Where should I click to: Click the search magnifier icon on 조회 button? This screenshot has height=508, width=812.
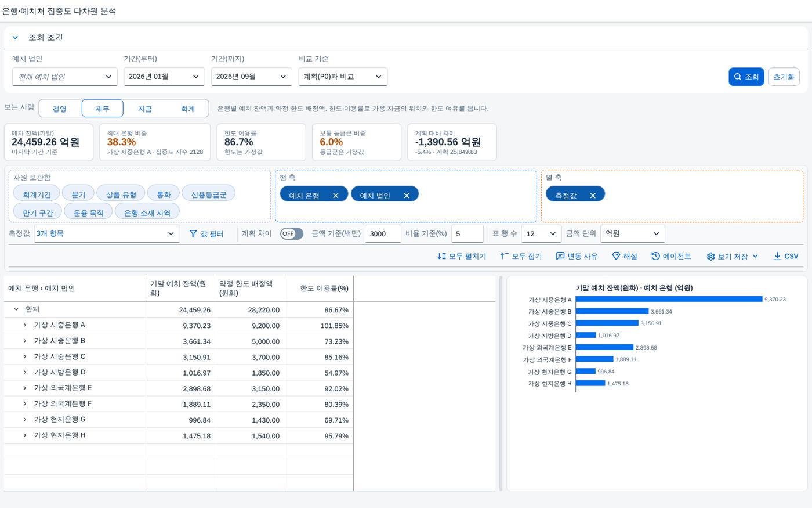[738, 77]
